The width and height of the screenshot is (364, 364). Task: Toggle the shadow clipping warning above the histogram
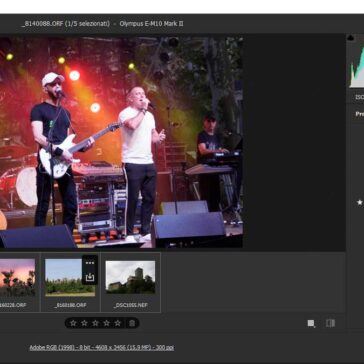(350, 38)
